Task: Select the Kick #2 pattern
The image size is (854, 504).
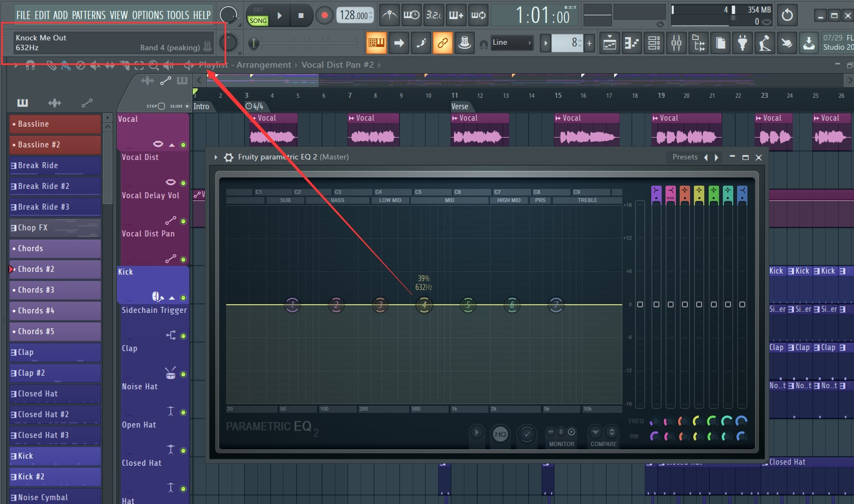Action: (55, 477)
